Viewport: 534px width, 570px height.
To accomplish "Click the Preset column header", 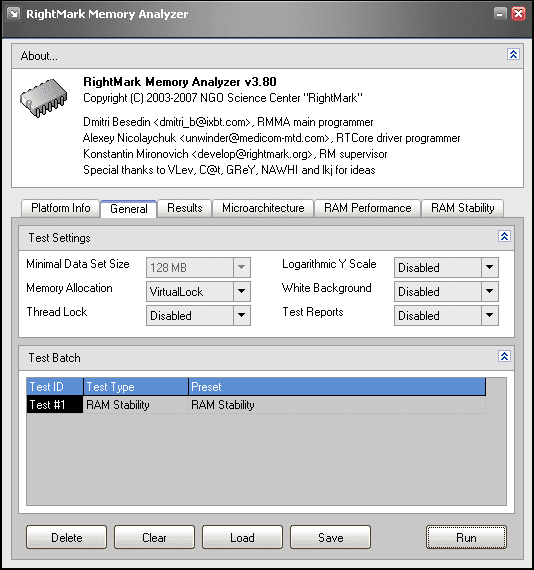I will [337, 387].
